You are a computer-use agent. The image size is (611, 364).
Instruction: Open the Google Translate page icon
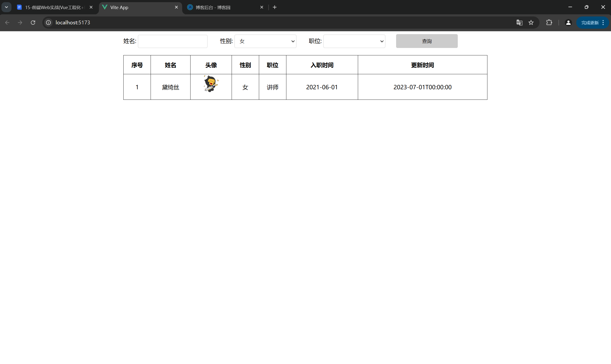[519, 23]
